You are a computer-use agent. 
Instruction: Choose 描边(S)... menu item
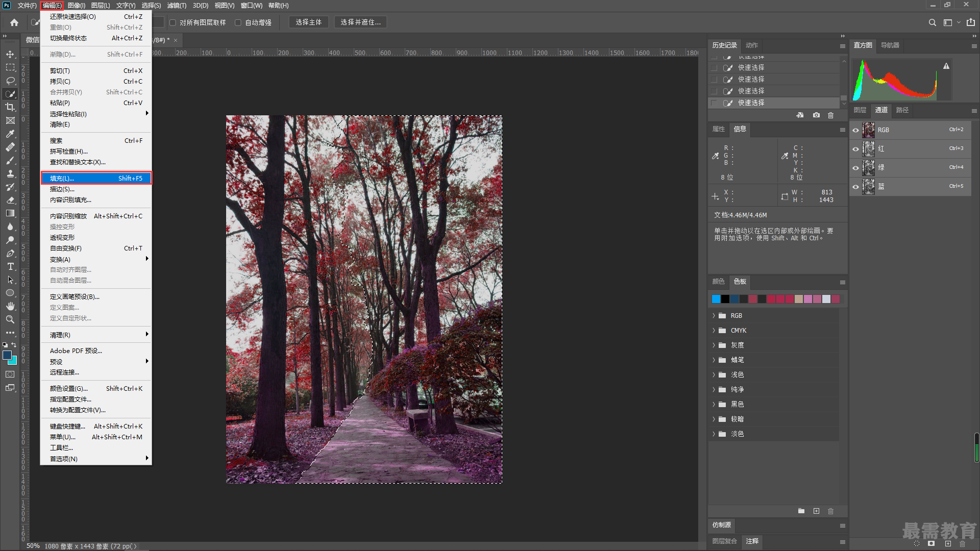[x=96, y=189]
